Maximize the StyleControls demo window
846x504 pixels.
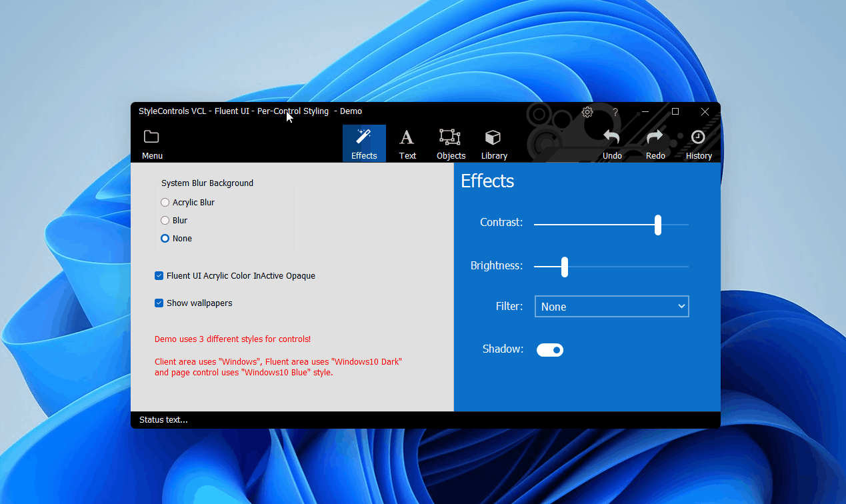pos(675,112)
